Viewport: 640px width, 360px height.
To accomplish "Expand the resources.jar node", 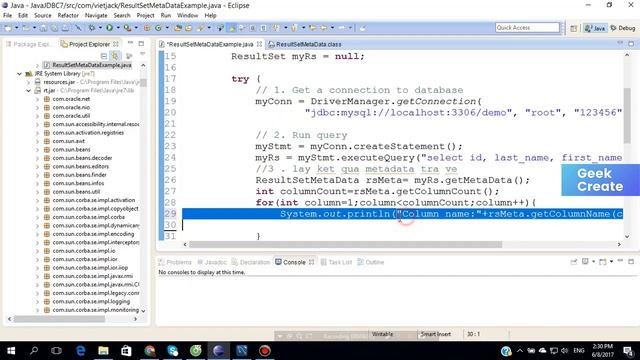I will pyautogui.click(x=29, y=82).
